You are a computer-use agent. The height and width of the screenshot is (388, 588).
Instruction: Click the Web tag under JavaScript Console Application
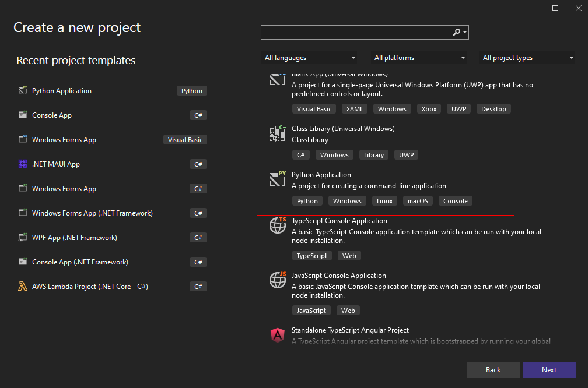coord(348,311)
